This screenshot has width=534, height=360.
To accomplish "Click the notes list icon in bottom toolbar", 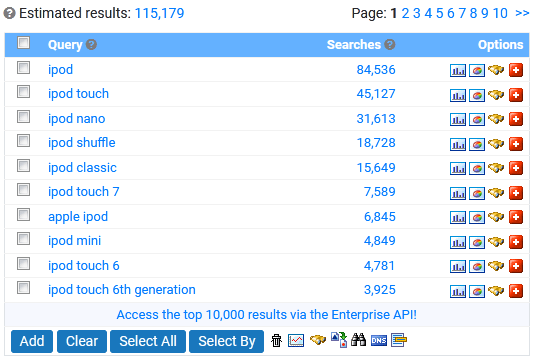I will pos(399,340).
